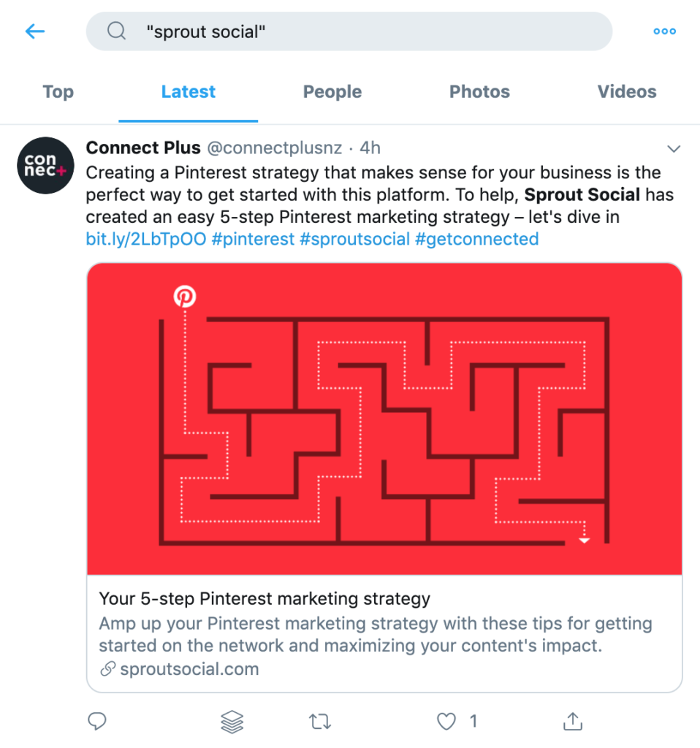Expand the tweet options chevron
Screen dimensions: 700x748
click(x=674, y=149)
